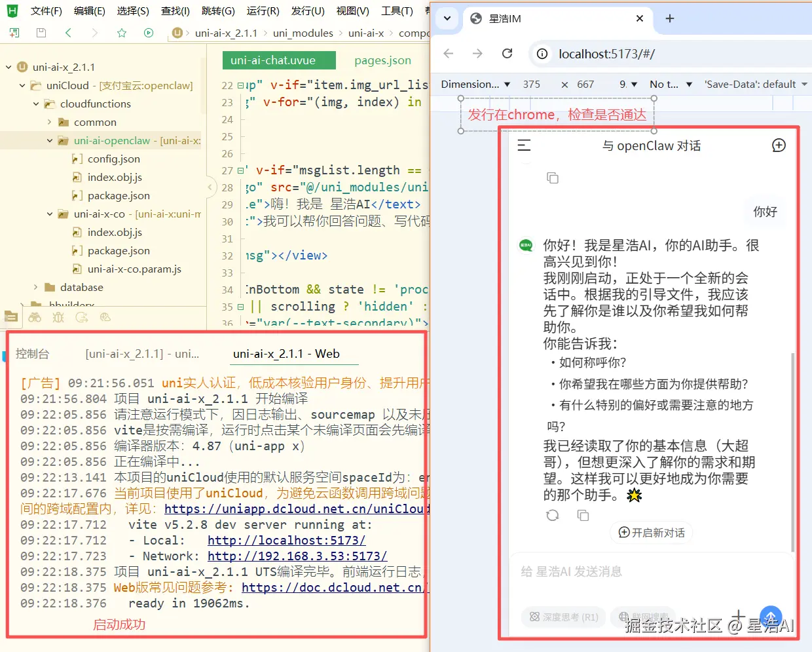This screenshot has width=812, height=652.
Task: Open config.json under uni-ai-openclaw
Action: (114, 159)
